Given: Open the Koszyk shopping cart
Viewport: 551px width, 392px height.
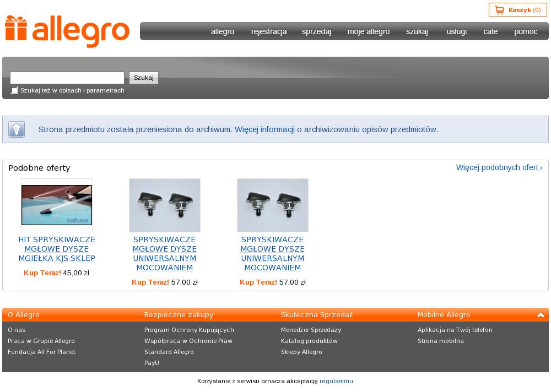Looking at the screenshot, I should [x=517, y=10].
